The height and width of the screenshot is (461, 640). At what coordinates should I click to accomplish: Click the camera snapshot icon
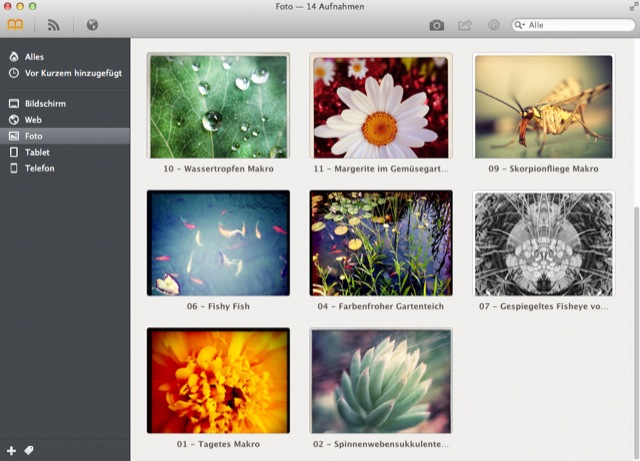click(x=436, y=25)
